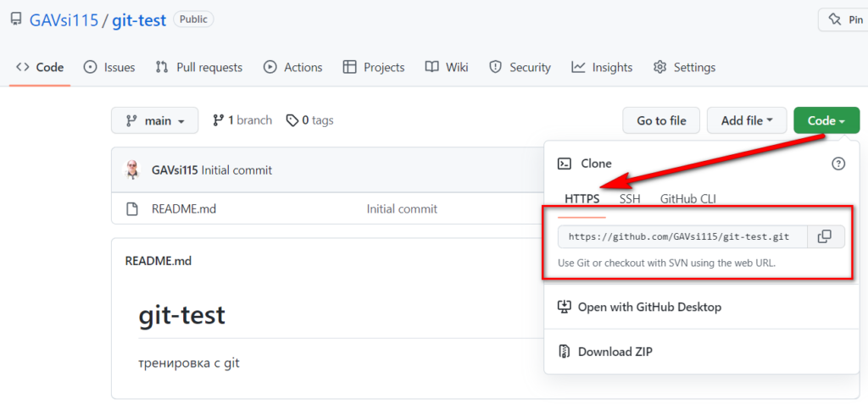
Task: Open GAVsi115 author link in commit row
Action: tap(175, 170)
